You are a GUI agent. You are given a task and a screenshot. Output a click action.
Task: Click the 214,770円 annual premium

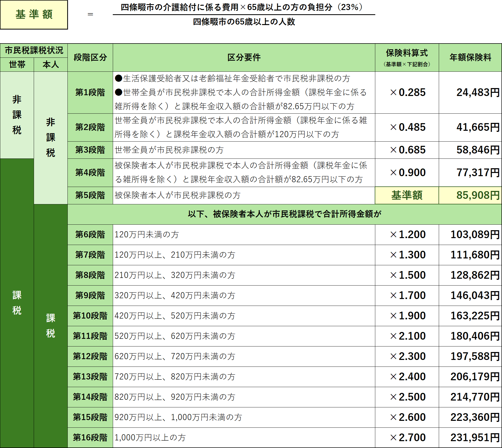[470, 397]
